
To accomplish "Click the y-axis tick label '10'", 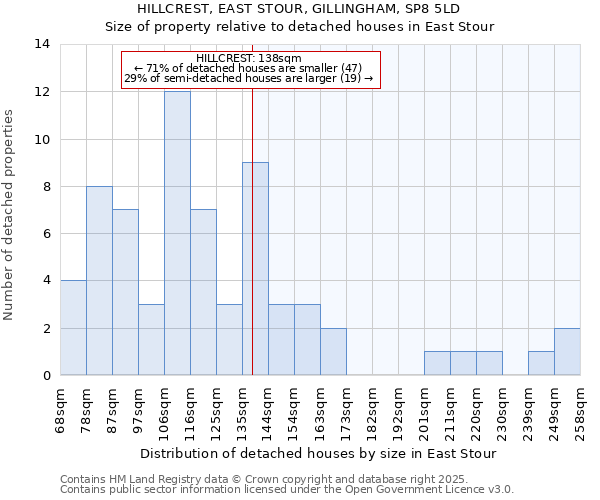I will click(x=42, y=140).
